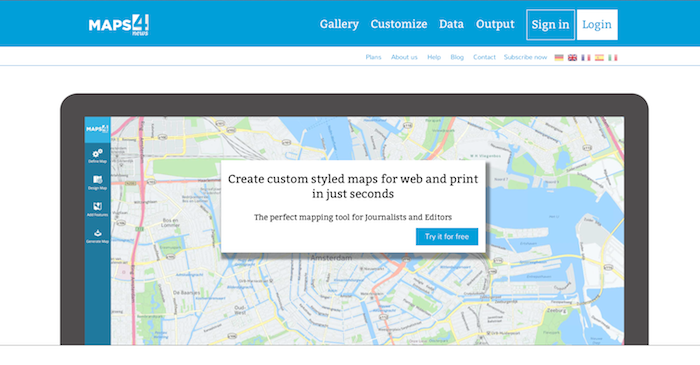Image resolution: width=700 pixels, height=365 pixels.
Task: Click the Login button
Action: tap(597, 25)
